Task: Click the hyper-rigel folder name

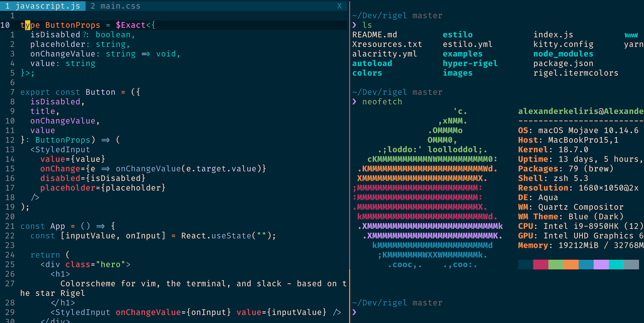Action: point(470,63)
